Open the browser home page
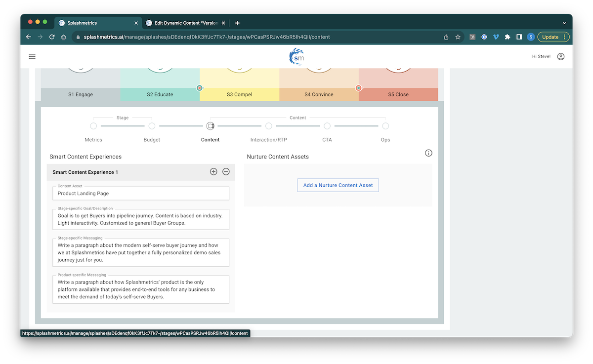593x364 pixels. (x=64, y=37)
